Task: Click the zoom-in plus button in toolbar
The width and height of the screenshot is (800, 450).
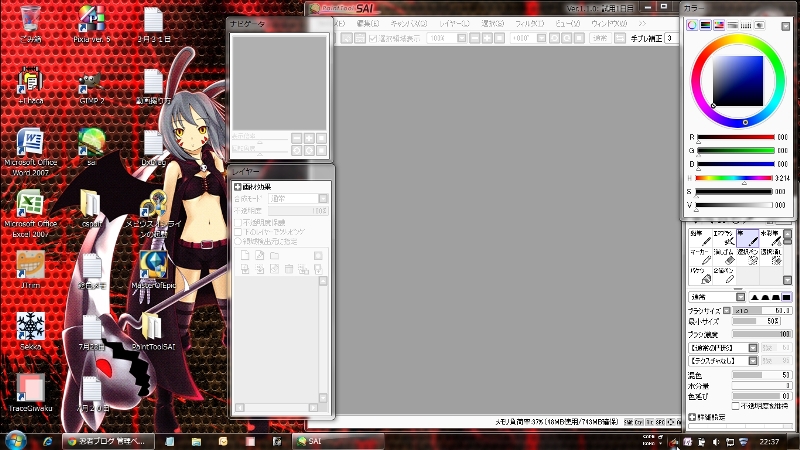Action: point(487,38)
